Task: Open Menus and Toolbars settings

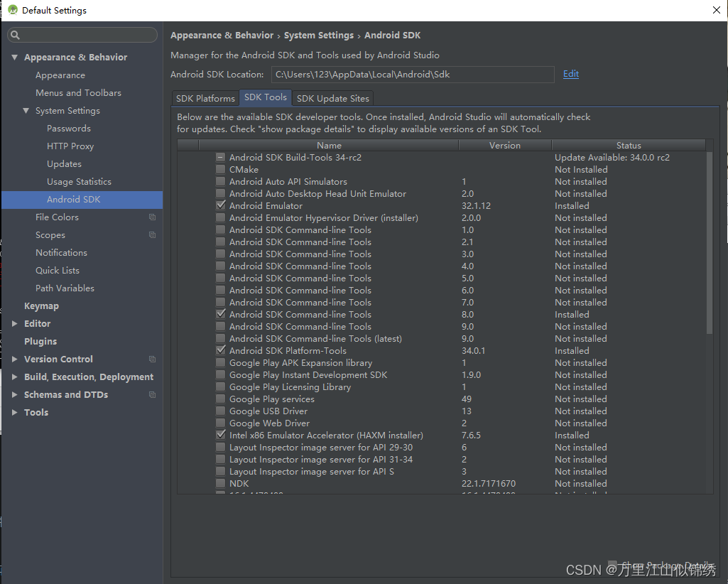Action: (78, 93)
